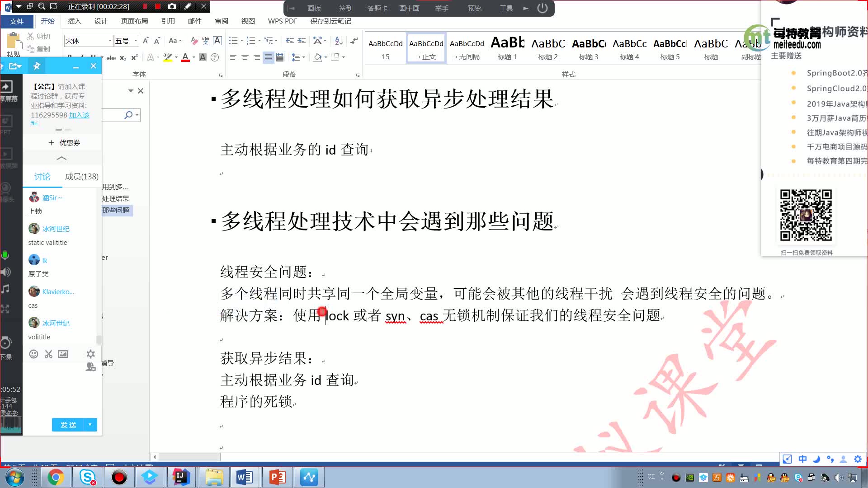Open the 文件 file menu
The image size is (868, 488).
click(17, 21)
